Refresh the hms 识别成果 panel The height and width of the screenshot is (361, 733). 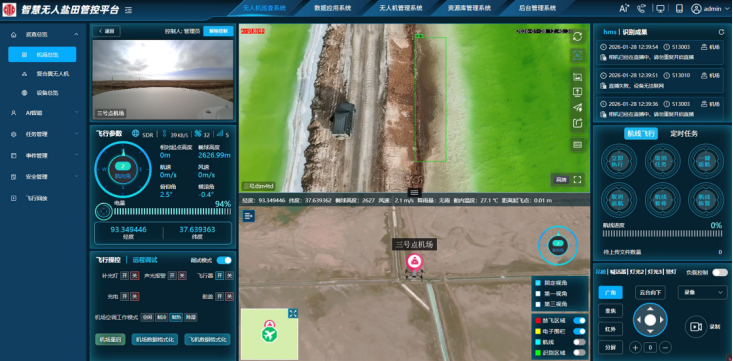721,32
